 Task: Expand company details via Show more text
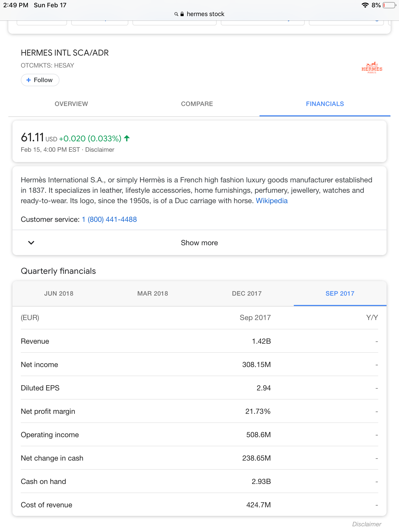coord(199,243)
